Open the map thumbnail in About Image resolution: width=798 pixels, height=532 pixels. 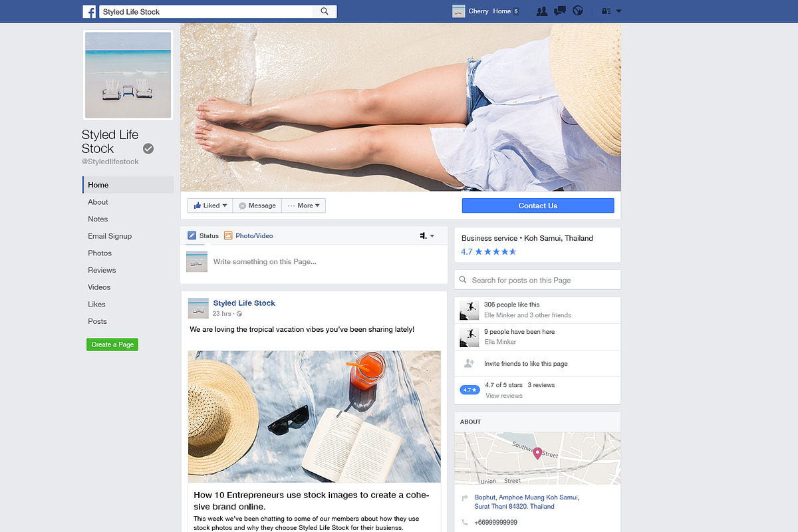(x=537, y=458)
